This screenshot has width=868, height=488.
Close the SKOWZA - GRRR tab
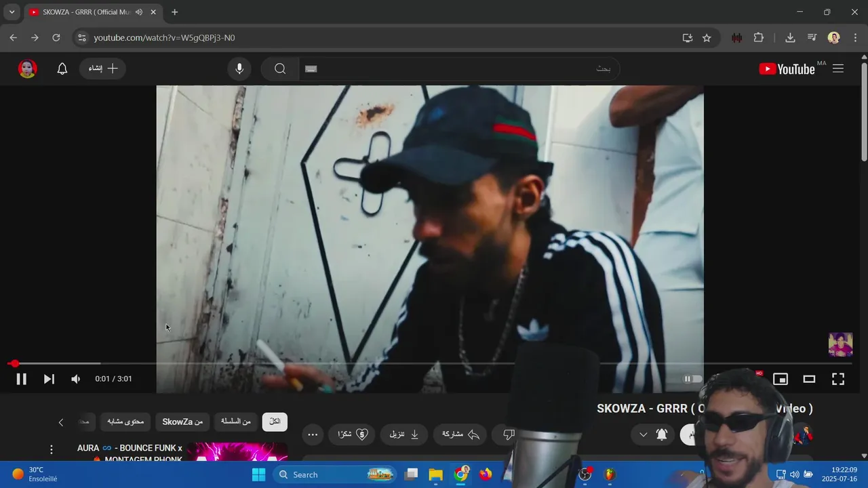coord(153,12)
